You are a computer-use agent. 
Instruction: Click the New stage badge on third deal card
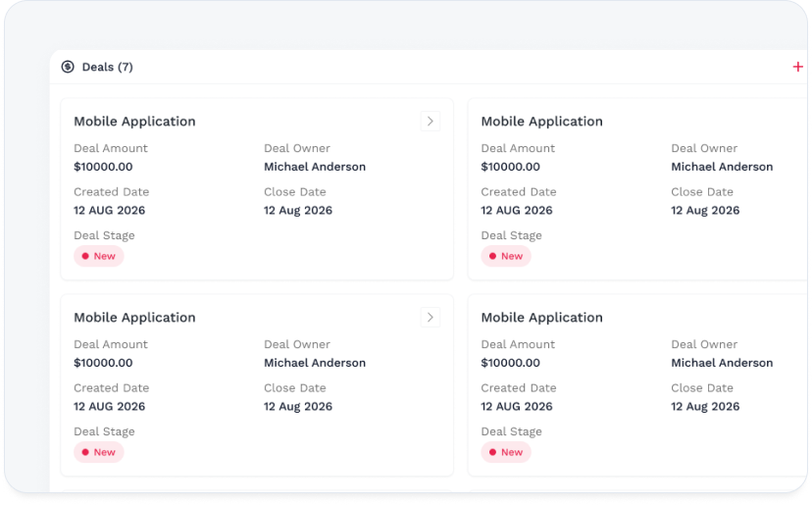98,452
